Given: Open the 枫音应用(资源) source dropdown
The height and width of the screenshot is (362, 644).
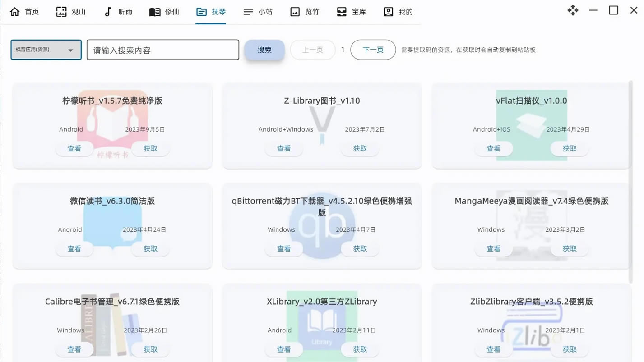Looking at the screenshot, I should [x=46, y=50].
